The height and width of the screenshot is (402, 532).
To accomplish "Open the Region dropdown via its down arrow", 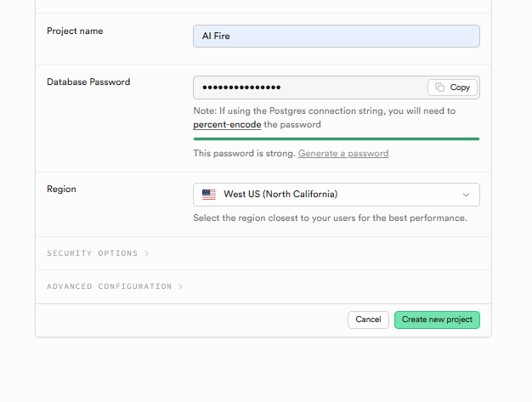I will (x=466, y=195).
